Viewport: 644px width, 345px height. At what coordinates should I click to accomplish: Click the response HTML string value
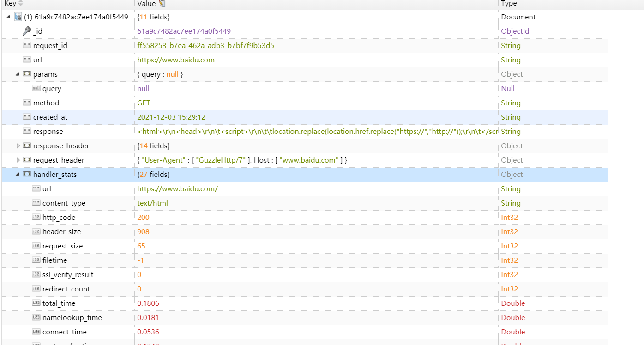coord(318,132)
